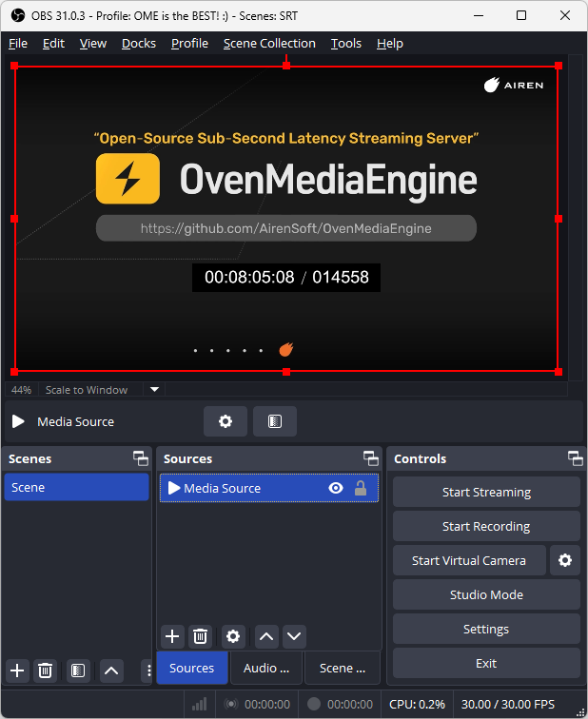Select Scene in the Scenes list

(x=76, y=487)
